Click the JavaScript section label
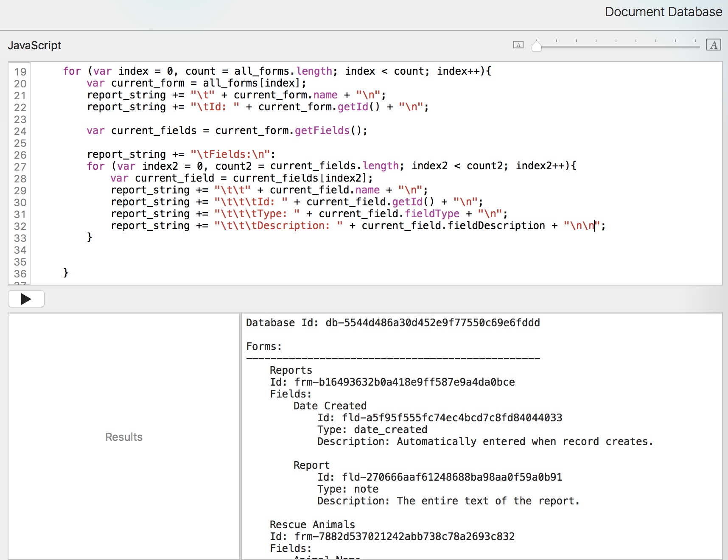This screenshot has width=728, height=560. pos(34,45)
